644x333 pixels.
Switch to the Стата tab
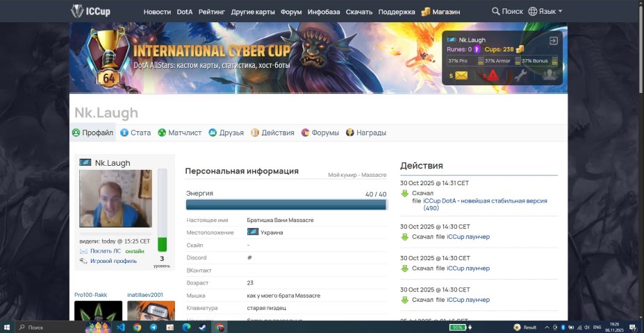[x=135, y=133]
